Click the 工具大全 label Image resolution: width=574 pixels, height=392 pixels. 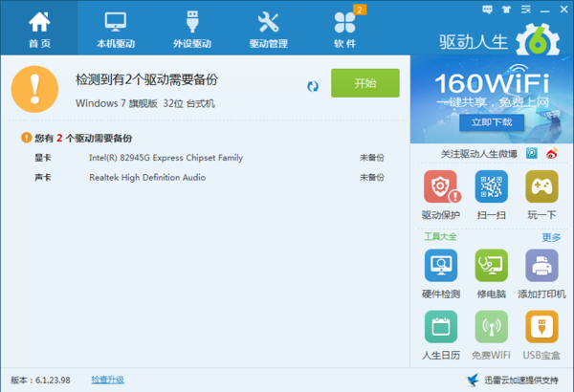(x=440, y=237)
